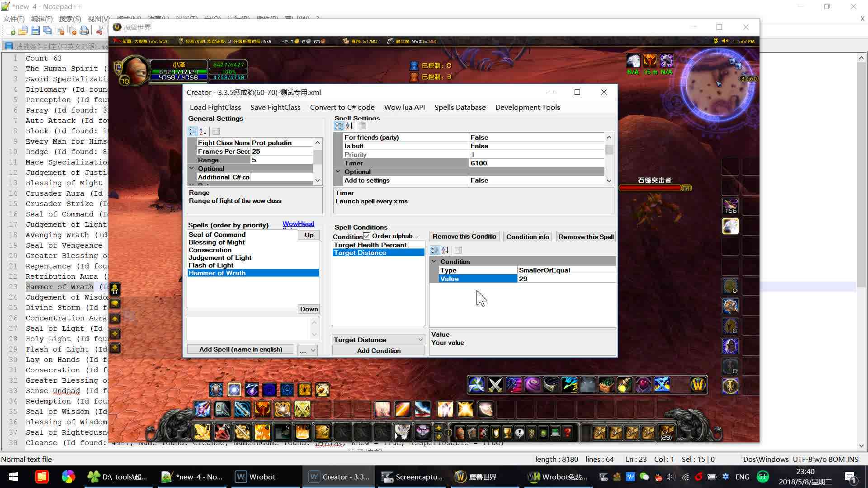Click the Down arrow to reorder spell priority

pyautogui.click(x=308, y=309)
